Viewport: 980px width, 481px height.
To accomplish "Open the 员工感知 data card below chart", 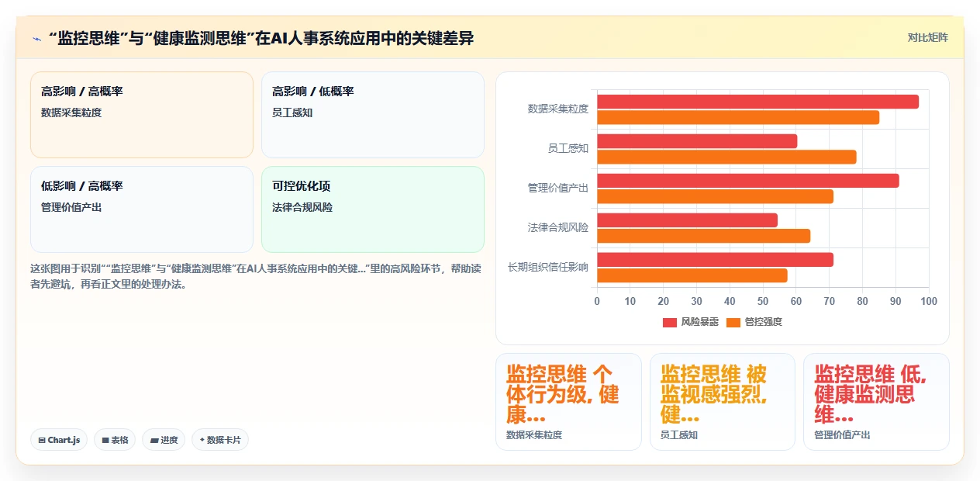I will [x=723, y=402].
